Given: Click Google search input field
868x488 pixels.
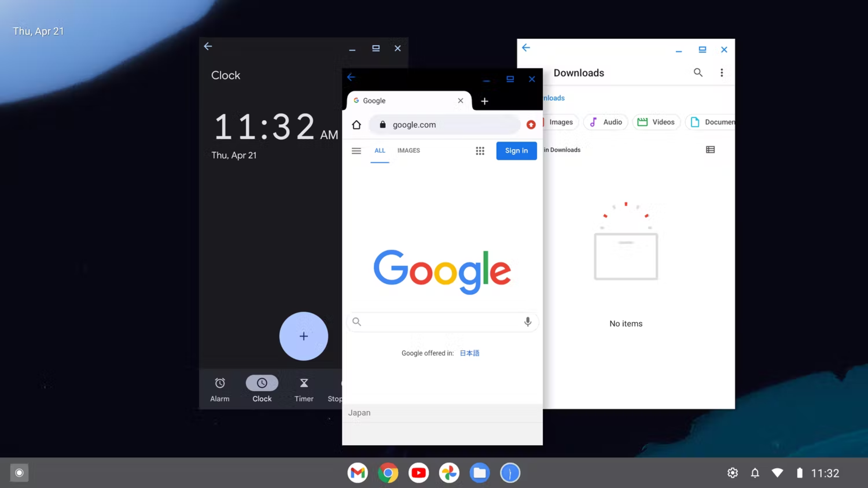Looking at the screenshot, I should tap(442, 321).
